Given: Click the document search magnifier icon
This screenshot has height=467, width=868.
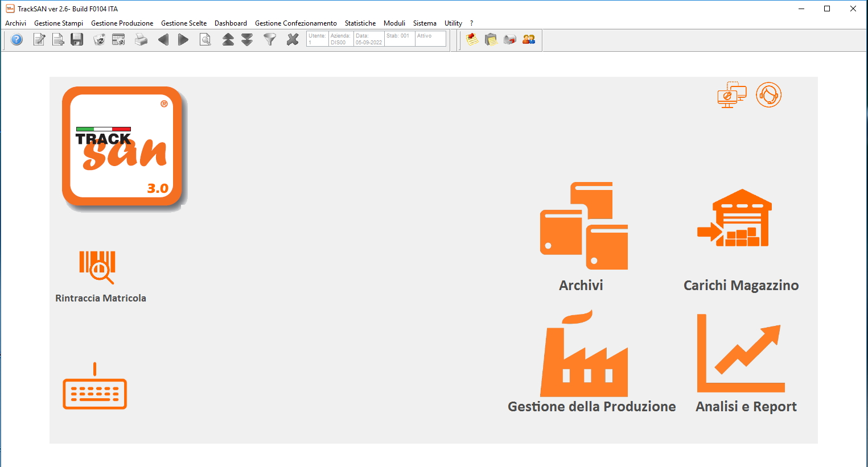Looking at the screenshot, I should click(x=205, y=39).
